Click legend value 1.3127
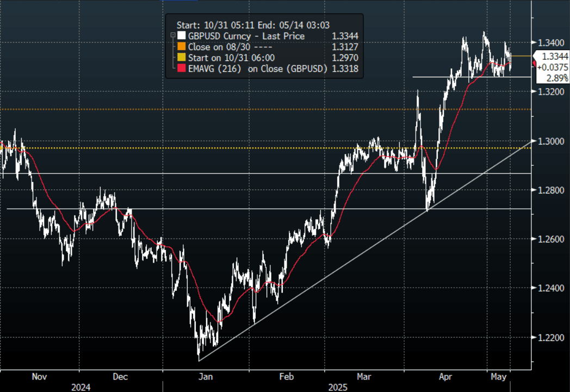Image resolution: width=570 pixels, height=392 pixels. click(x=345, y=47)
